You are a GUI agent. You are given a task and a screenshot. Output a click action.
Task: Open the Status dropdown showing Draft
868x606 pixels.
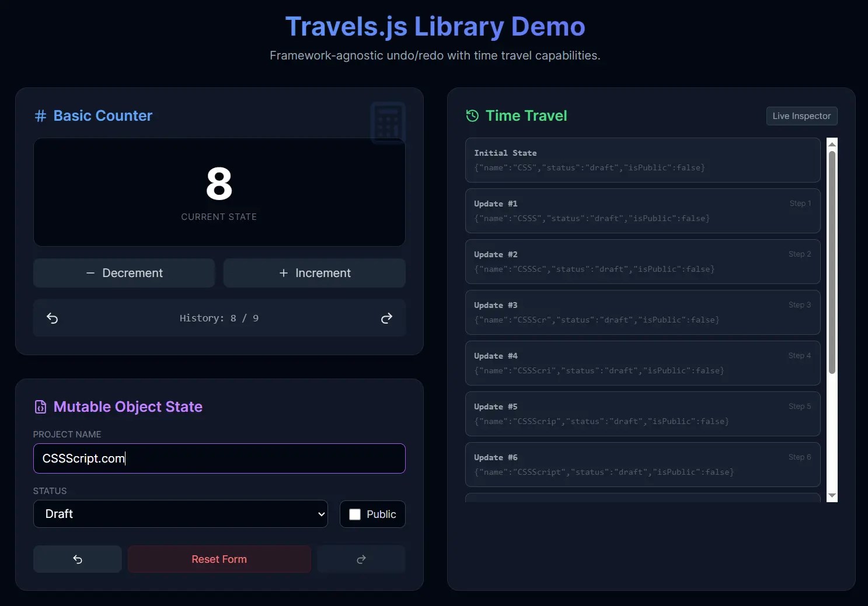click(x=180, y=514)
